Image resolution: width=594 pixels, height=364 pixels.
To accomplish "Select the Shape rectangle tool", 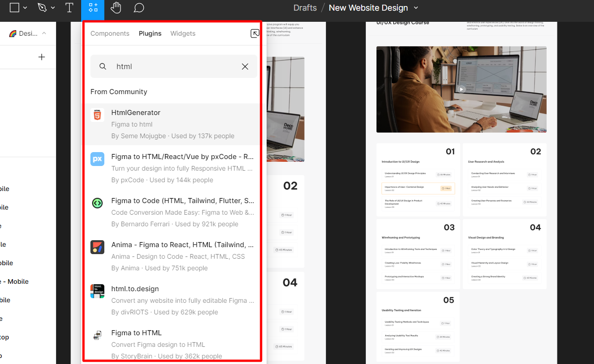I will coord(14,8).
